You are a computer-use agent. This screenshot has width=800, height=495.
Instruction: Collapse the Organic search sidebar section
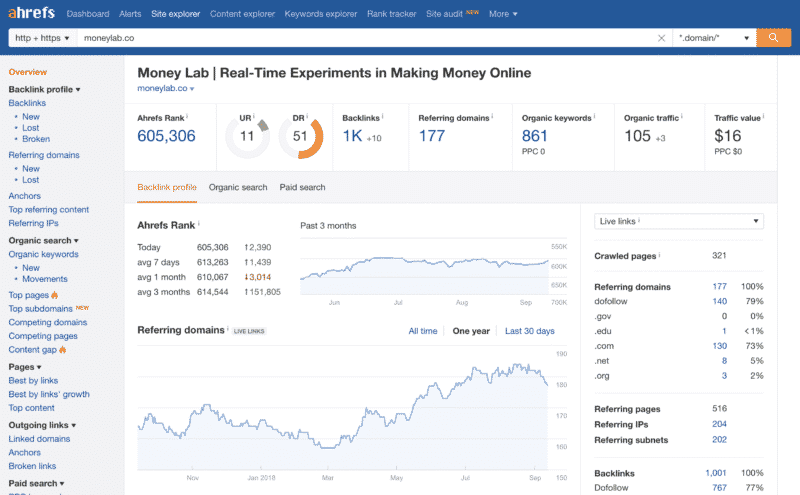point(43,240)
